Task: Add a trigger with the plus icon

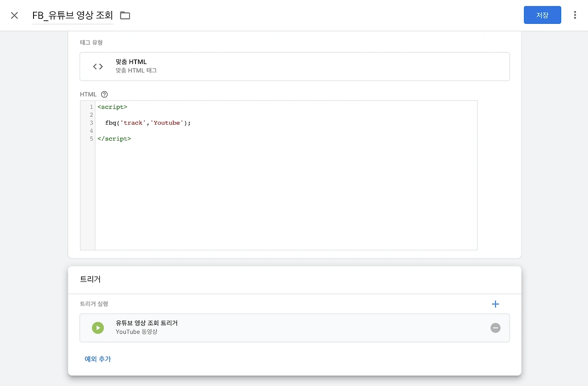Action: click(495, 304)
